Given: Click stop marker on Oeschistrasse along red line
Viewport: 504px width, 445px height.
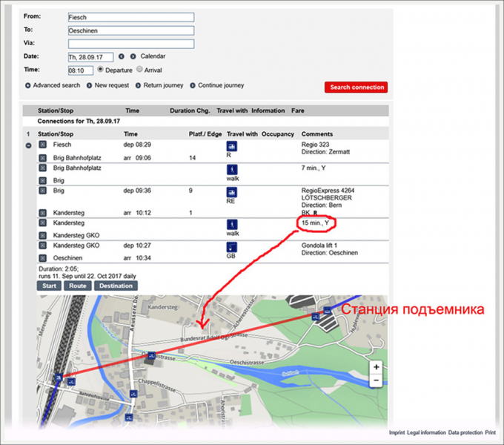Looking at the screenshot, I should click(151, 355).
